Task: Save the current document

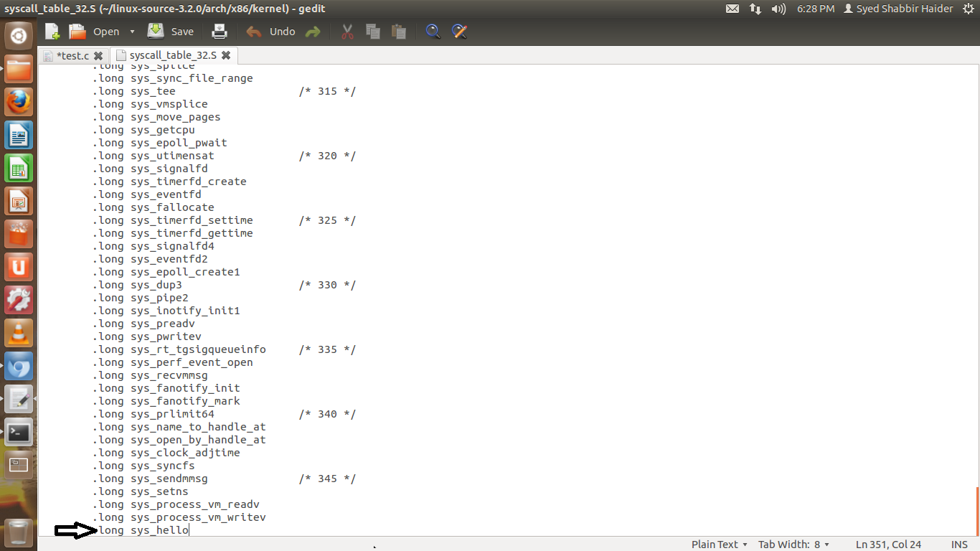Action: (x=171, y=31)
